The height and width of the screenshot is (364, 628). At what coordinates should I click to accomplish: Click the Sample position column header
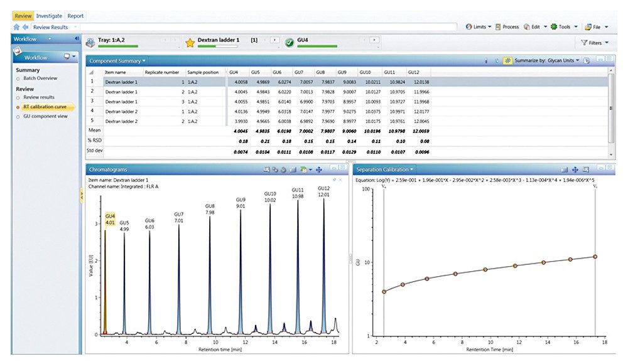coord(205,72)
